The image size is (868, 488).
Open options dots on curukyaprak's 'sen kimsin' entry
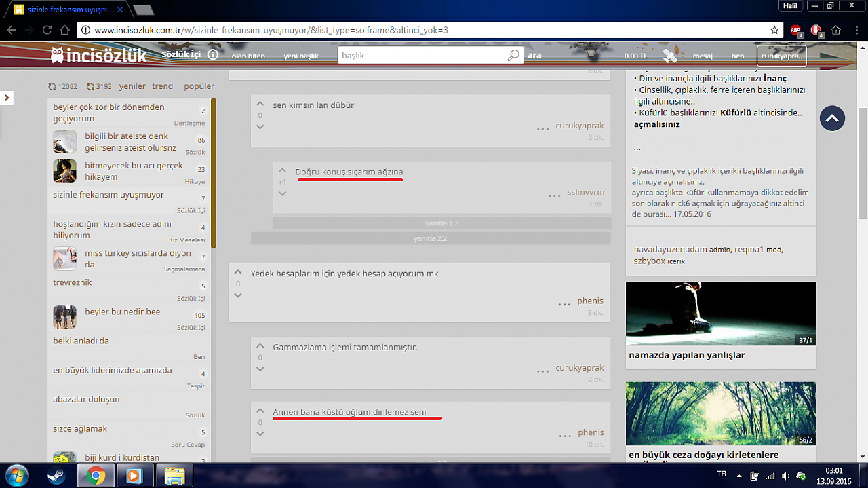[x=542, y=129]
